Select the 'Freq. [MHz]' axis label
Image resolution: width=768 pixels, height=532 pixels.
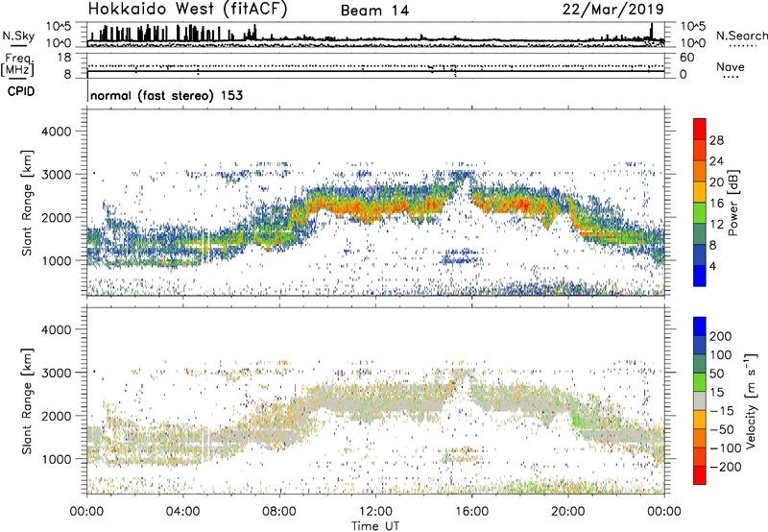point(17,65)
